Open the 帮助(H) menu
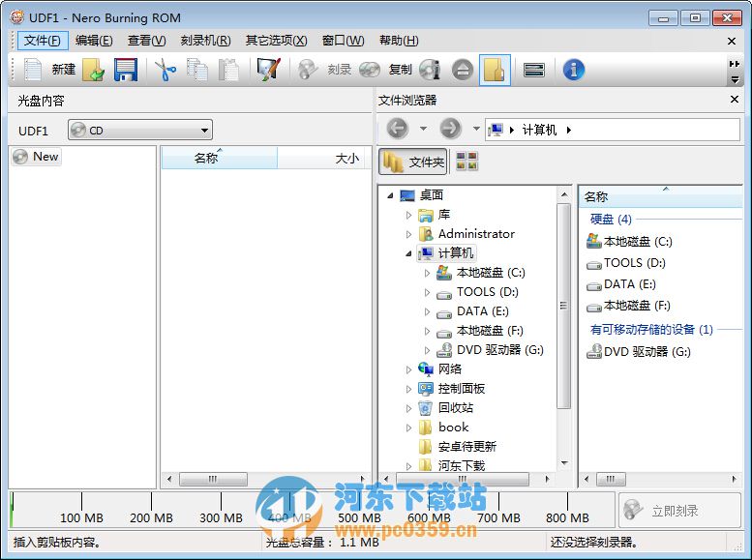Image resolution: width=752 pixels, height=560 pixels. click(399, 41)
